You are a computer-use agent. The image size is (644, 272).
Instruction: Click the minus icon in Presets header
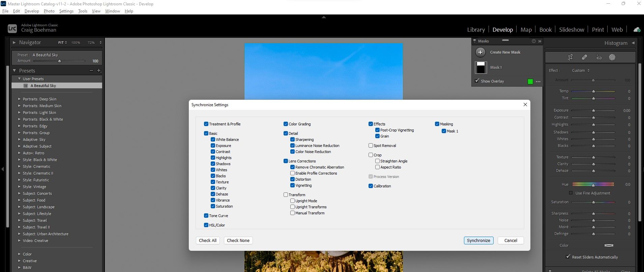pyautogui.click(x=91, y=70)
